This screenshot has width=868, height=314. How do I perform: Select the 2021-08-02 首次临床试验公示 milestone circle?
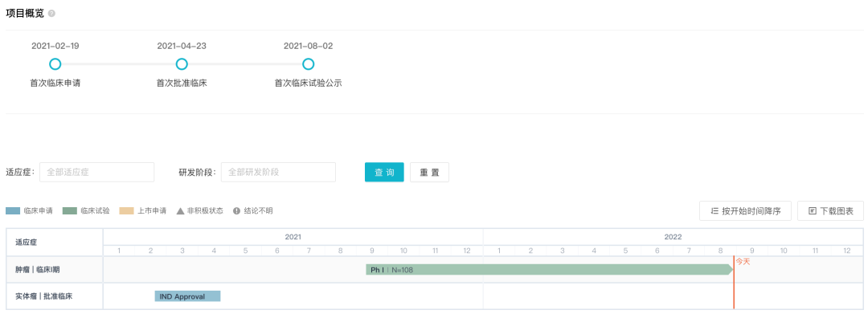point(309,64)
